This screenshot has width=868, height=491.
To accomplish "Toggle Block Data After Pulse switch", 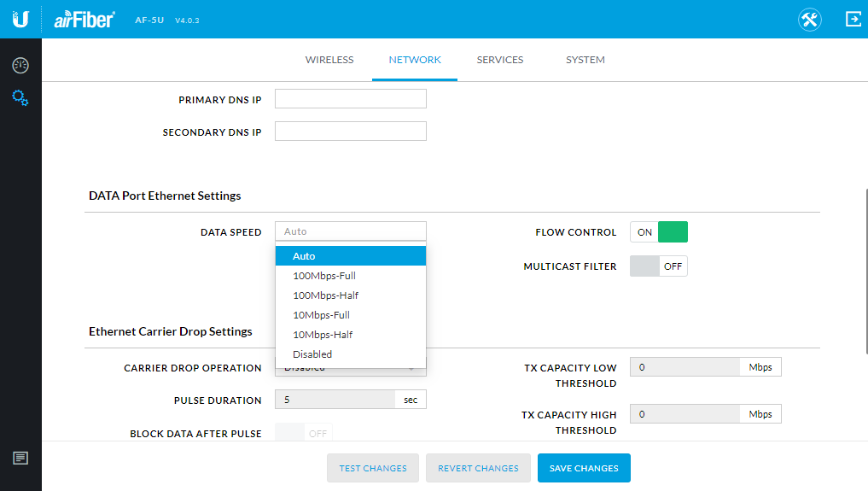I will tap(304, 433).
